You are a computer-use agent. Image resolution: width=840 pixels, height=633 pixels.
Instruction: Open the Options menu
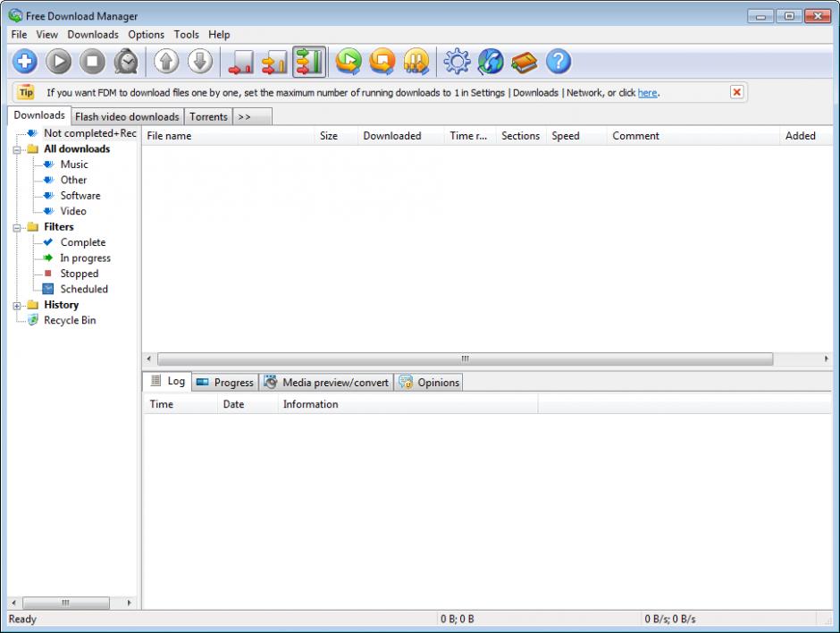point(146,35)
